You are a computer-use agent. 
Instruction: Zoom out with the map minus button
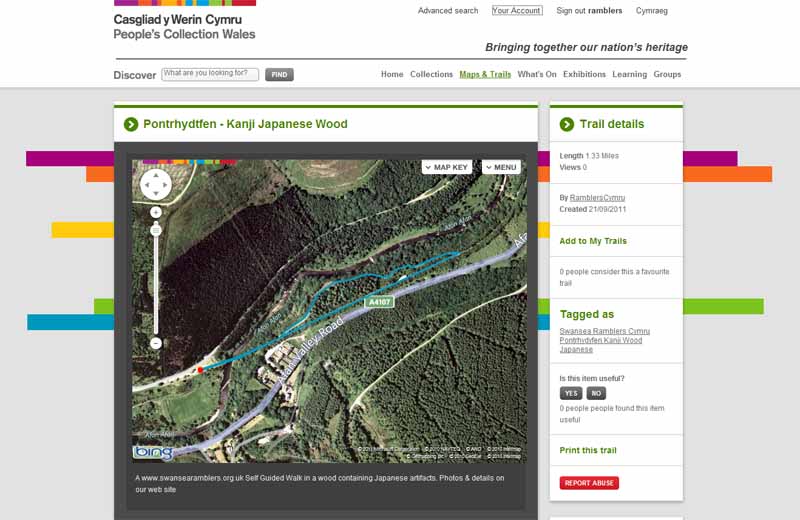click(156, 343)
